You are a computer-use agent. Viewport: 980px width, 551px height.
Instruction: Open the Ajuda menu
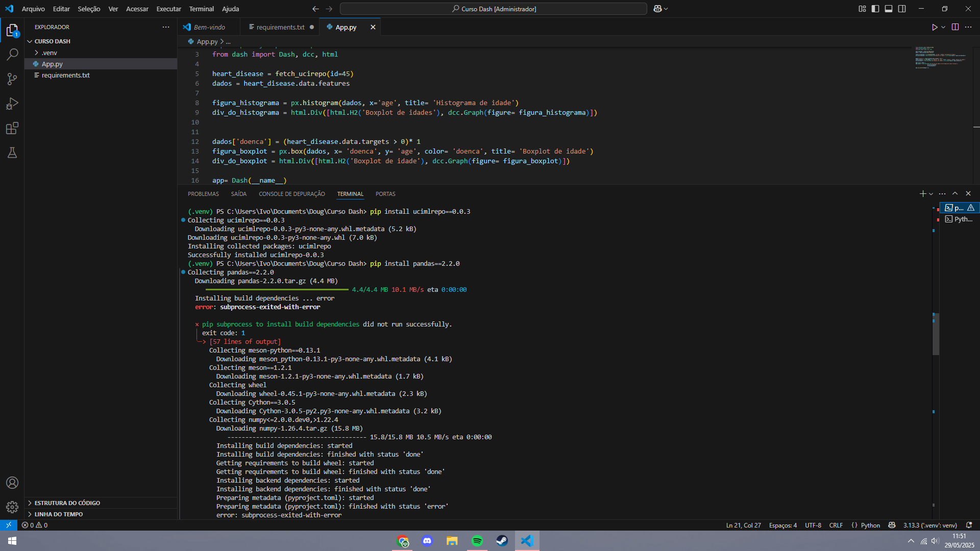click(230, 9)
